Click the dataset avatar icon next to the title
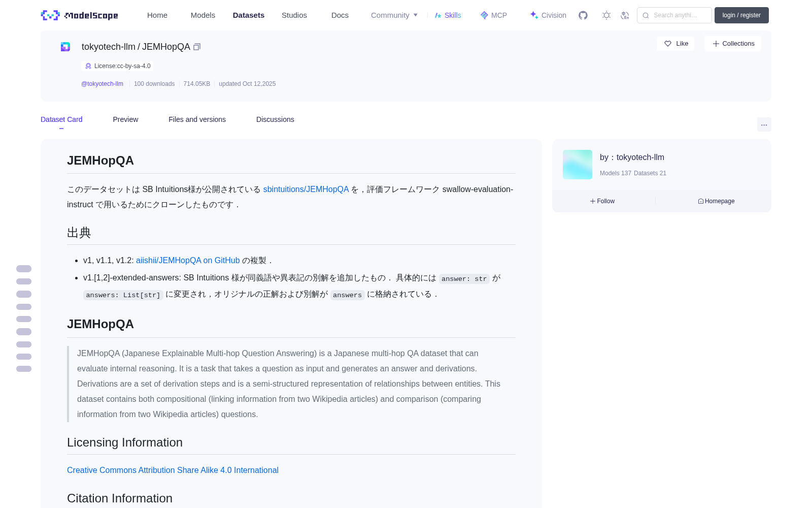This screenshot has height=508, width=812. [65, 47]
